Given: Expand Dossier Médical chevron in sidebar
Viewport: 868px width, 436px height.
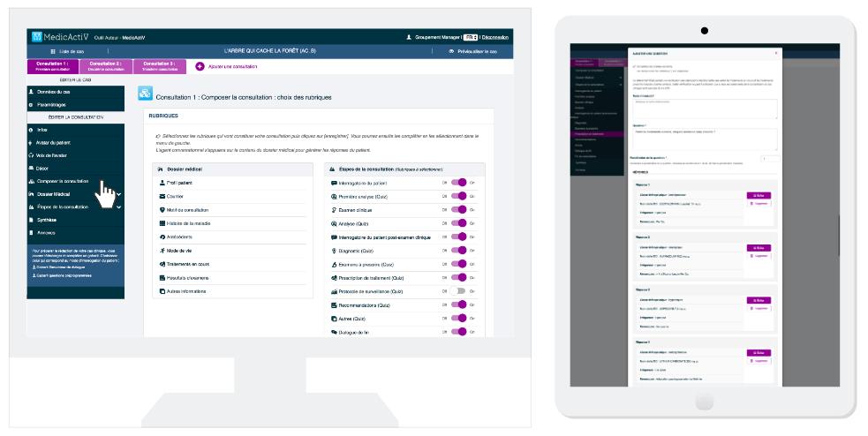Looking at the screenshot, I should tap(118, 194).
